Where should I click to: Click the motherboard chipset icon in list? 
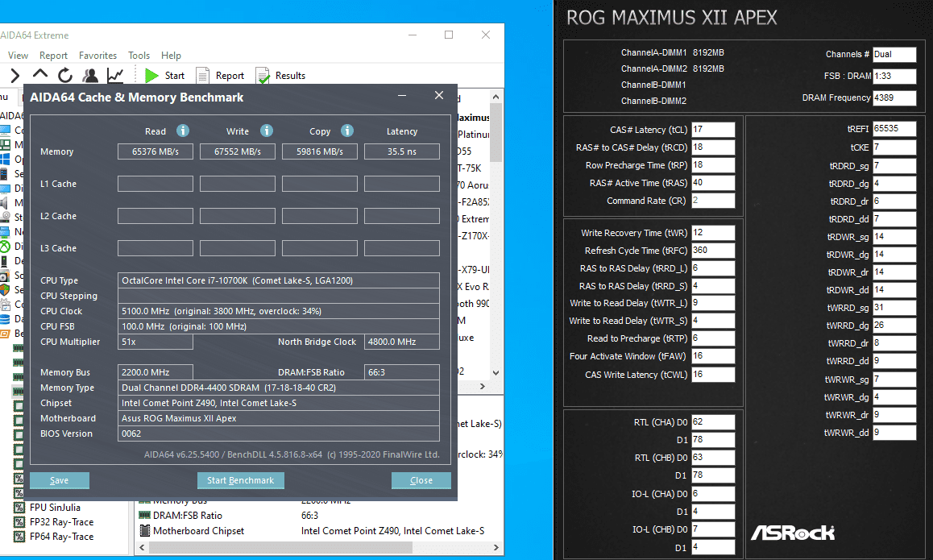(x=144, y=531)
